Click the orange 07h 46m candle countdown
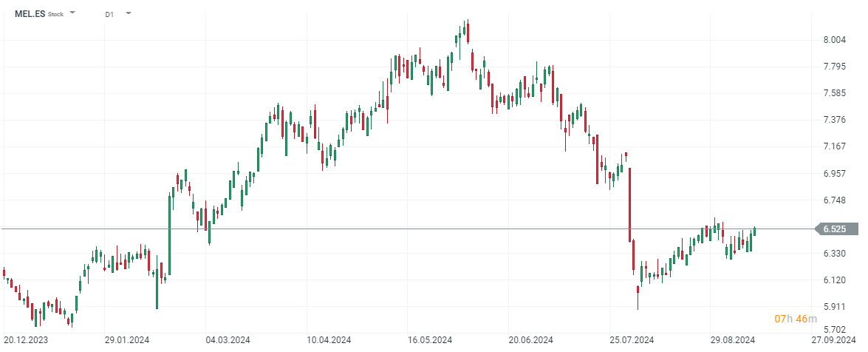Image resolution: width=868 pixels, height=352 pixels. pos(796,319)
